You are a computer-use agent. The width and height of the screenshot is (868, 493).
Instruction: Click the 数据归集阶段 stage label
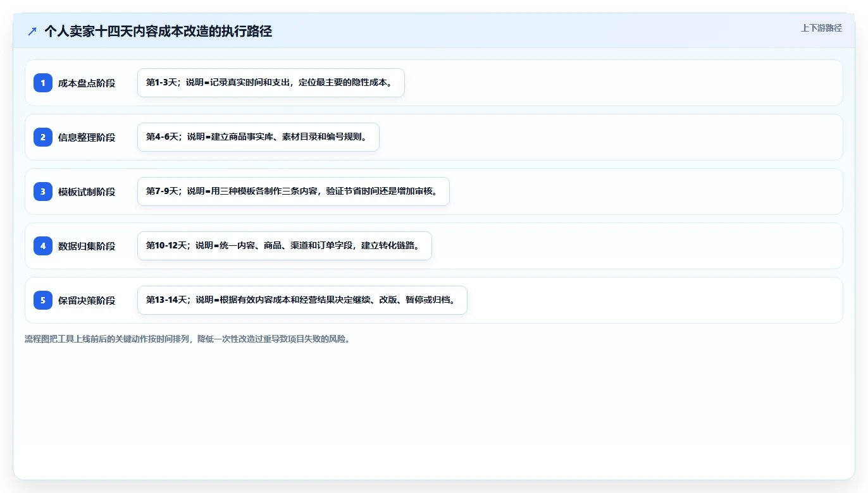(x=87, y=246)
